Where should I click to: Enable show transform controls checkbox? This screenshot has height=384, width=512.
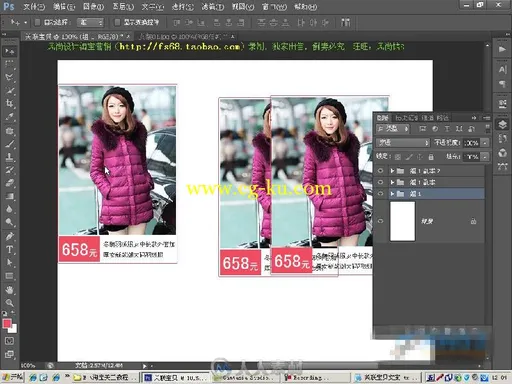pyautogui.click(x=117, y=22)
